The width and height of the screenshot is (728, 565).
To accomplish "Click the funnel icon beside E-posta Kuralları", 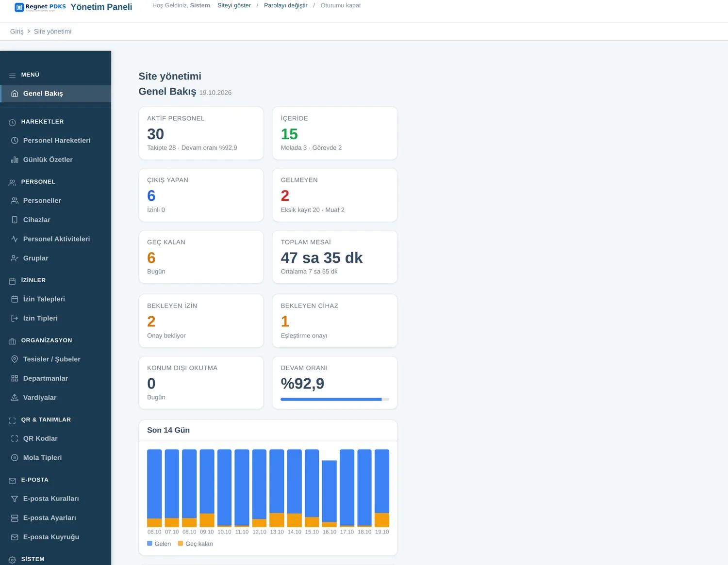I will click(x=15, y=499).
